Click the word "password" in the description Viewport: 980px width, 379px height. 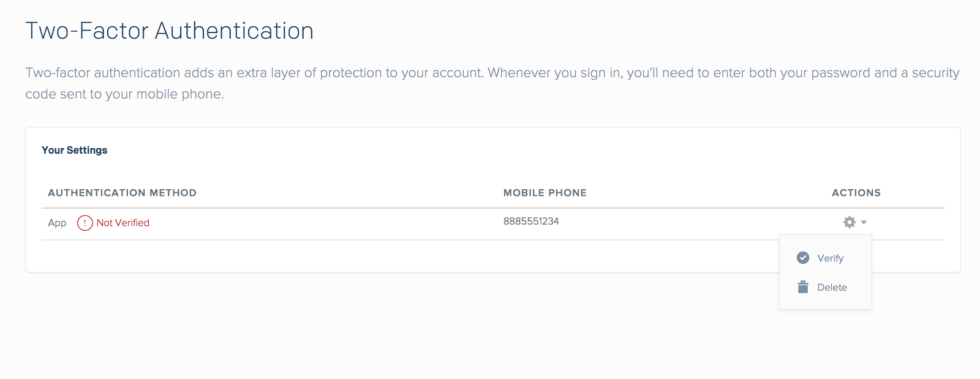tap(840, 73)
